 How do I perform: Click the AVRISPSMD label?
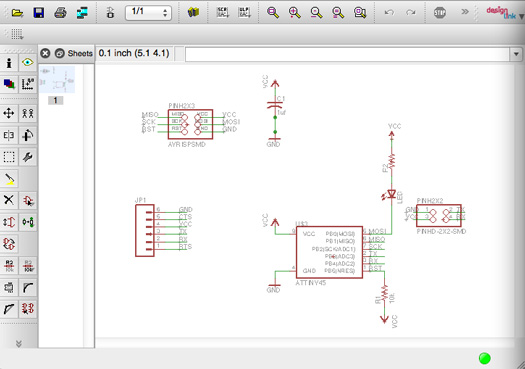[x=186, y=145]
